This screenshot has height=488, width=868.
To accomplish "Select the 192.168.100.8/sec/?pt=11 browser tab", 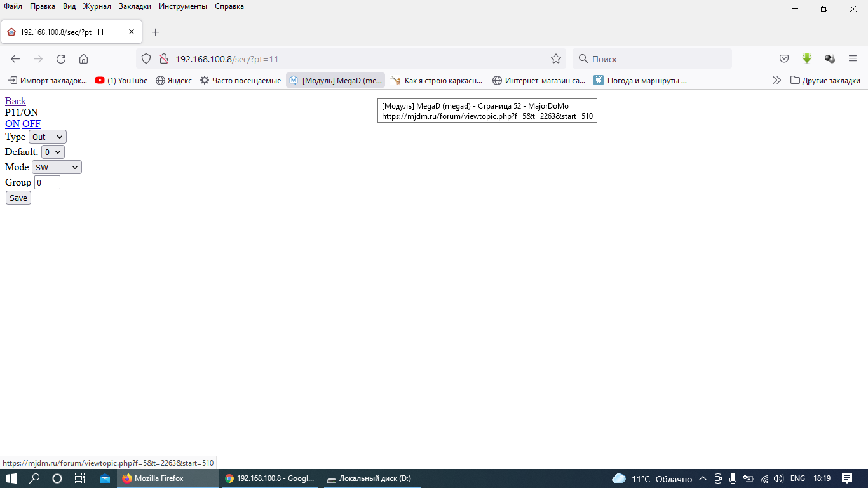I will [71, 32].
